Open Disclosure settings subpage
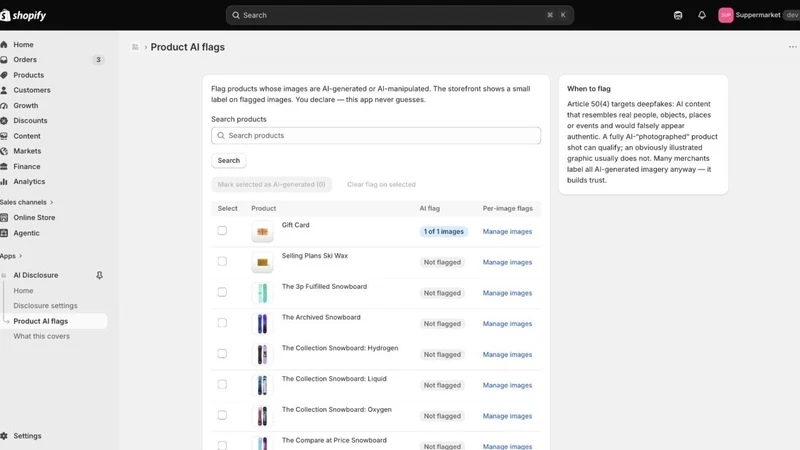800x450 pixels. (x=45, y=306)
